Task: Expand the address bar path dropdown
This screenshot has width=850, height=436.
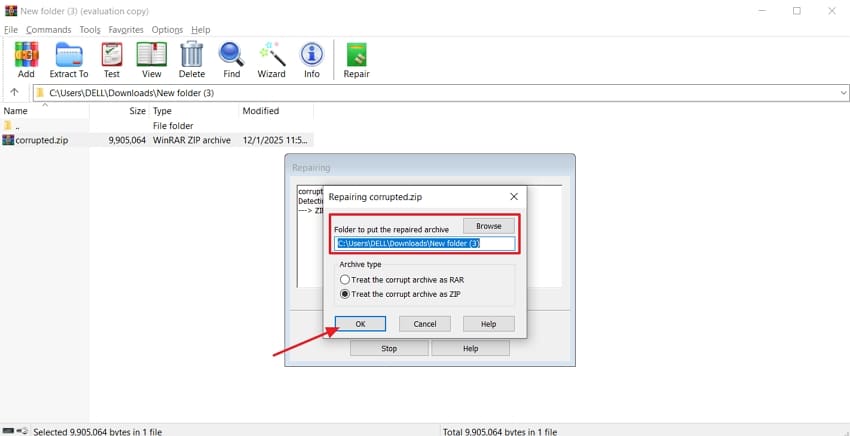Action: pyautogui.click(x=843, y=93)
